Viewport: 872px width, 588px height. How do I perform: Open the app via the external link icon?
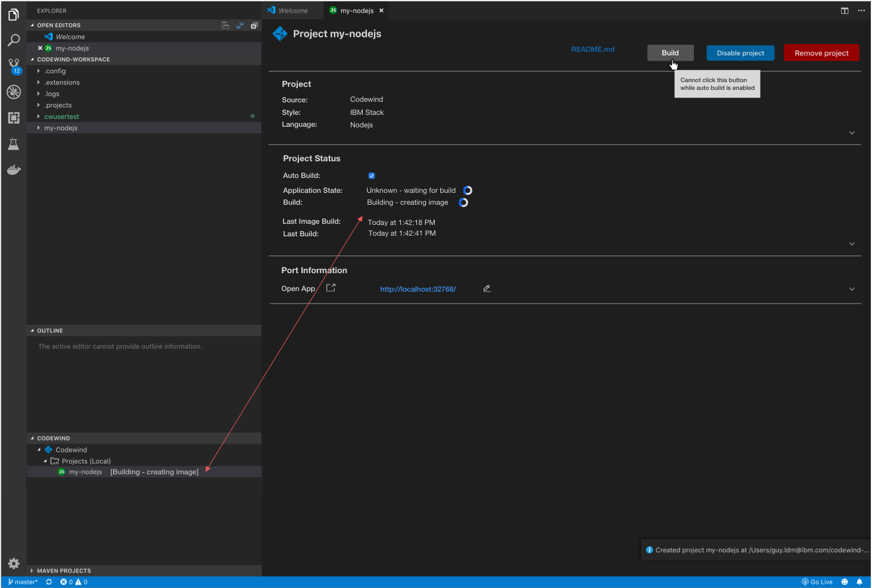point(331,287)
